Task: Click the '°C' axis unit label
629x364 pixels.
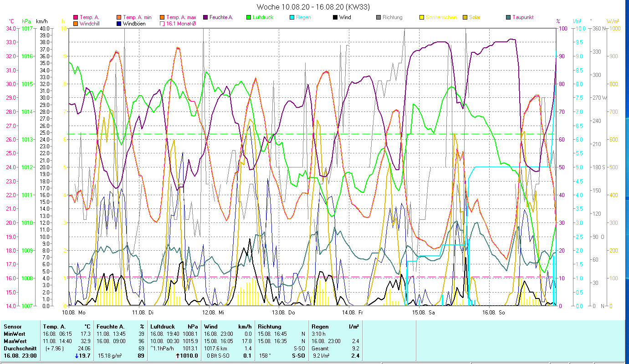Action: tap(11, 21)
